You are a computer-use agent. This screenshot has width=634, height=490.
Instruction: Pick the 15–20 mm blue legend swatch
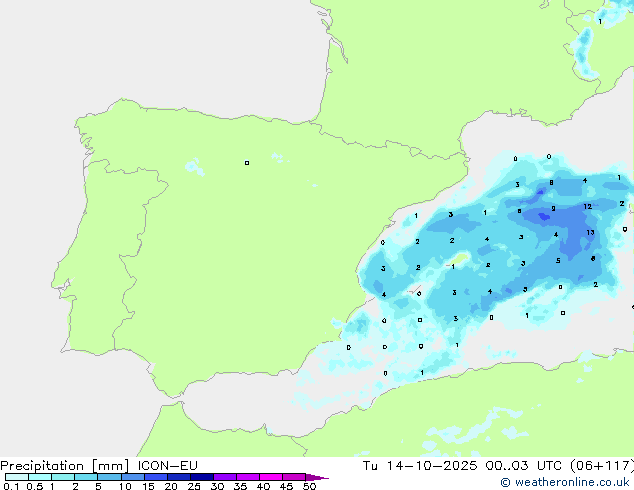point(156,477)
